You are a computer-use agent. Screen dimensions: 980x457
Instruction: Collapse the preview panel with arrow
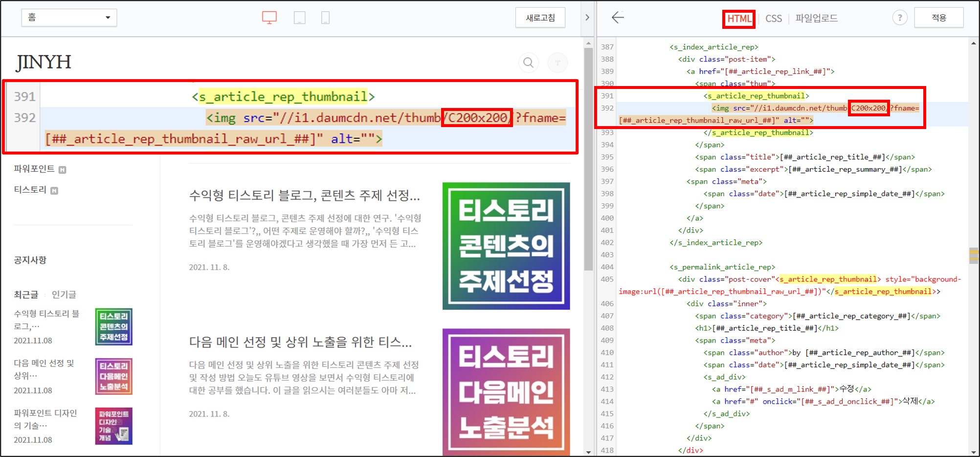587,18
